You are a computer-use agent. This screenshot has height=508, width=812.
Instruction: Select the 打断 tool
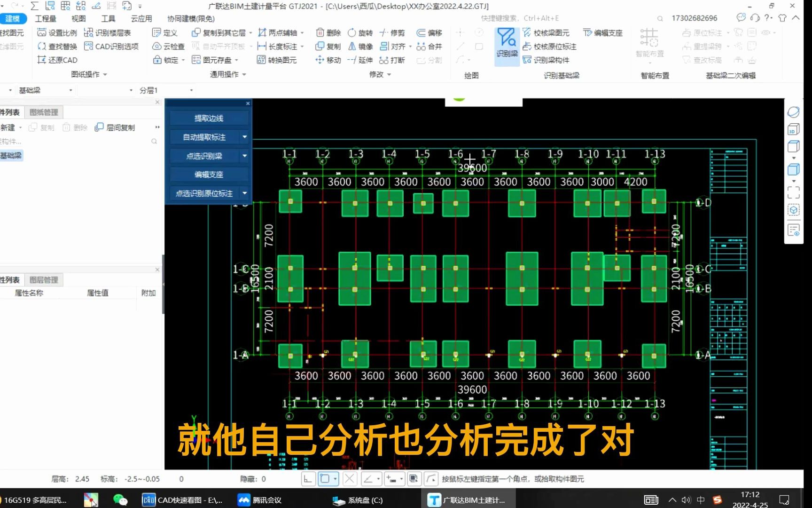pos(392,60)
